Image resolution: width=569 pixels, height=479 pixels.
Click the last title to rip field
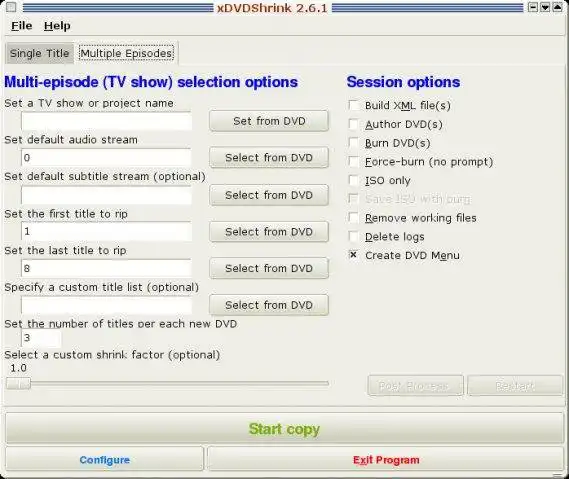click(x=106, y=269)
